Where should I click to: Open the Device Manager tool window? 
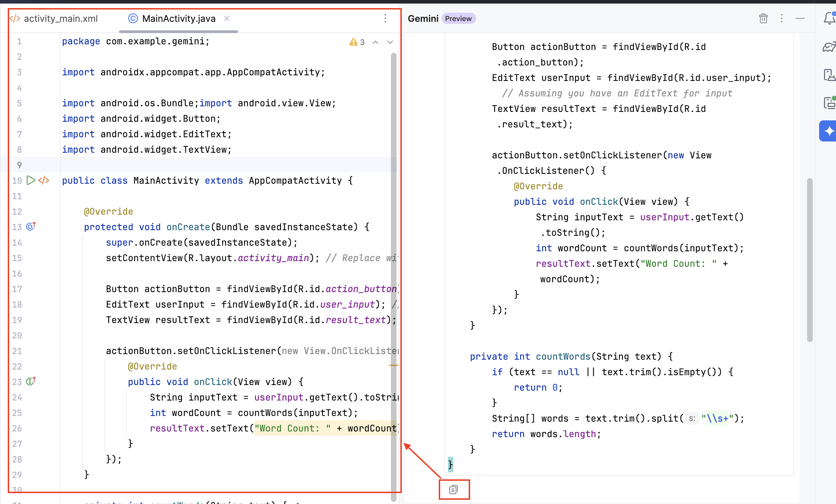(x=829, y=75)
